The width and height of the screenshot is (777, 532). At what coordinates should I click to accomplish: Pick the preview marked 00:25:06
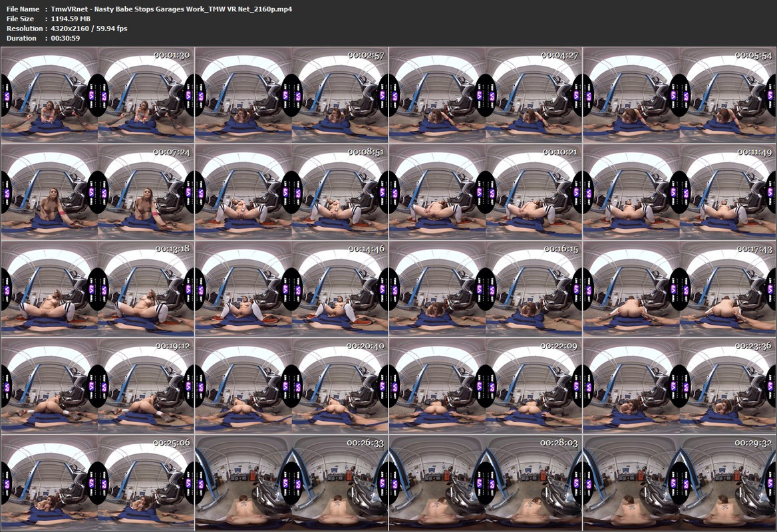(98, 483)
